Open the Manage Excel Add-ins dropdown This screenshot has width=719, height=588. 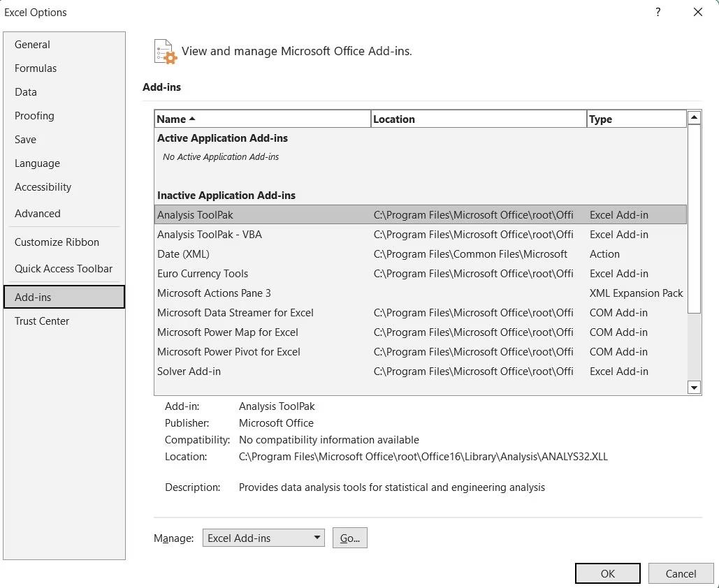coord(263,538)
